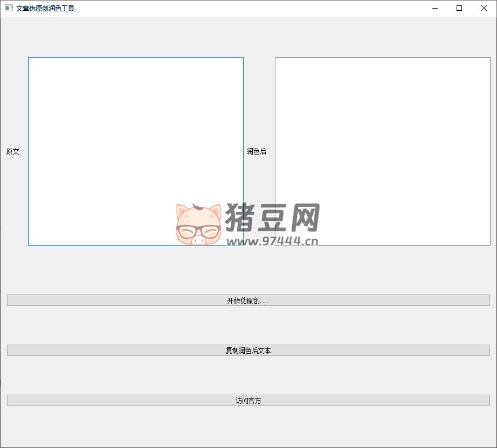Close the 文章伪原创润色工具 window
Image resolution: width=497 pixels, height=448 pixels.
click(484, 8)
